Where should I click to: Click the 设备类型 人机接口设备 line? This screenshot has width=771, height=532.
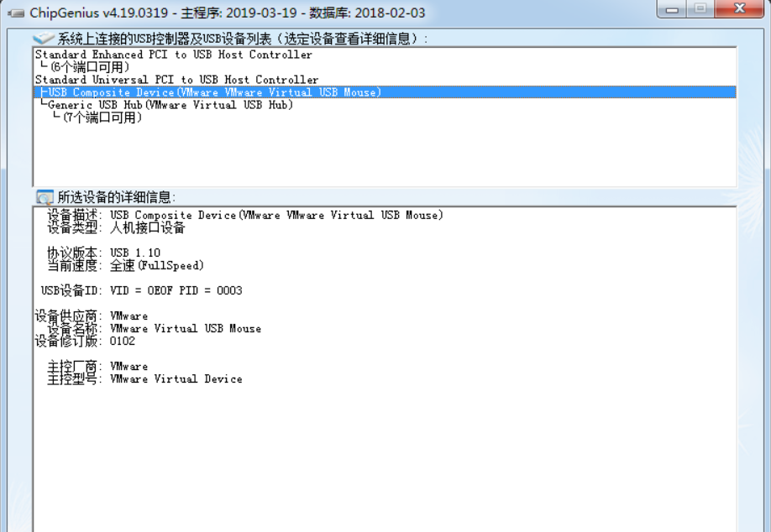click(116, 228)
